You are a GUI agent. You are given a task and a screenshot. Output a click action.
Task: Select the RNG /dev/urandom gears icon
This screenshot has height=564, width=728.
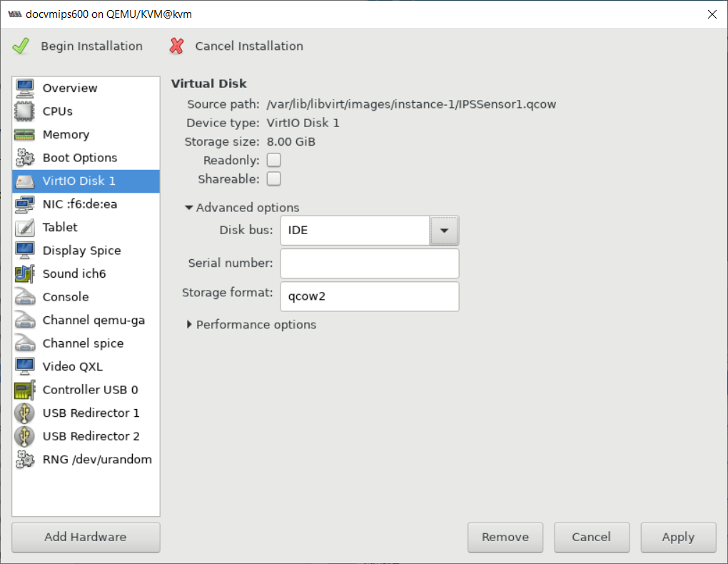[x=24, y=460]
